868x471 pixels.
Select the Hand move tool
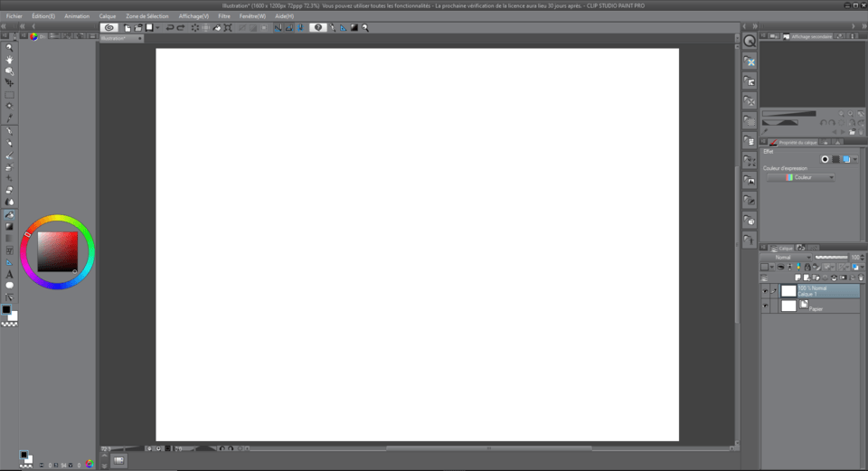point(10,59)
